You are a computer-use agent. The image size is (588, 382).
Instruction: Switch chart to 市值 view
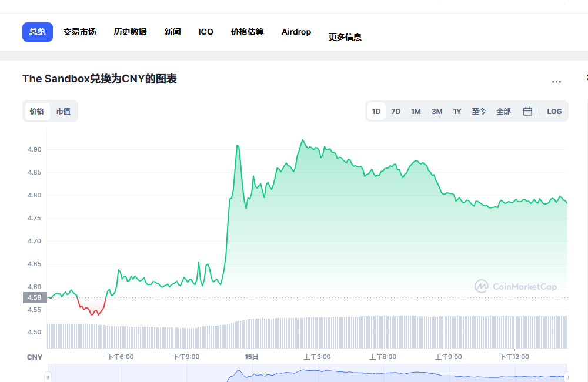[x=63, y=111]
